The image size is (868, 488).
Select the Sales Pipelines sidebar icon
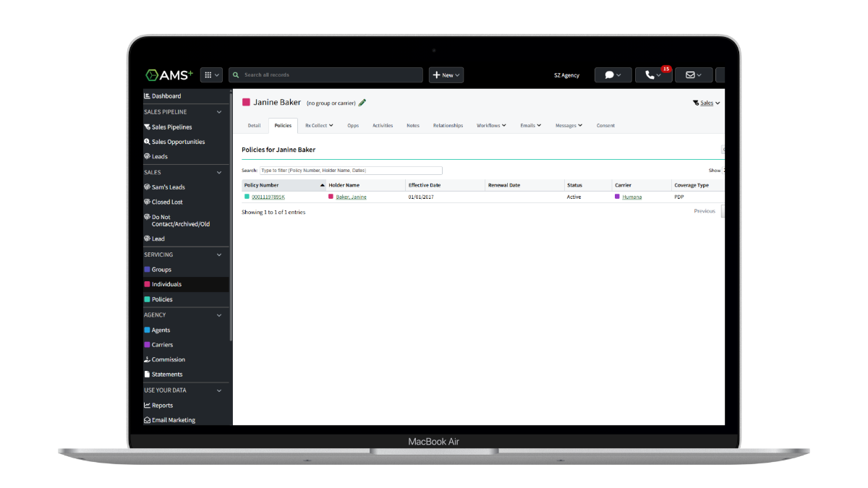(x=148, y=127)
